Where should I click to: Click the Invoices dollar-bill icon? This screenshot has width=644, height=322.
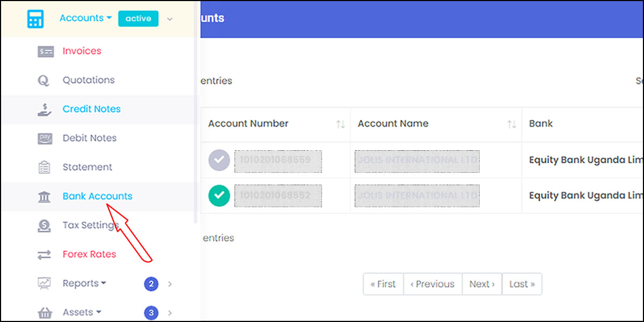pyautogui.click(x=46, y=52)
